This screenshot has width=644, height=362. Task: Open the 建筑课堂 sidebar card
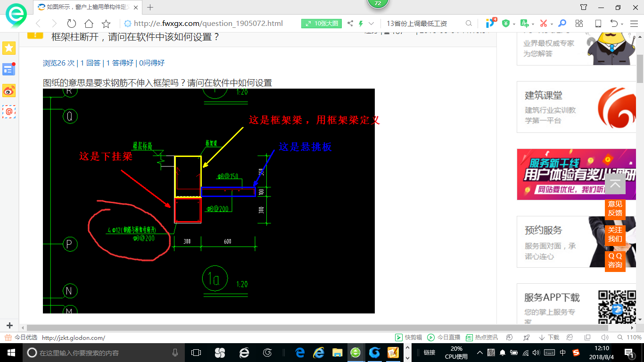click(x=576, y=107)
